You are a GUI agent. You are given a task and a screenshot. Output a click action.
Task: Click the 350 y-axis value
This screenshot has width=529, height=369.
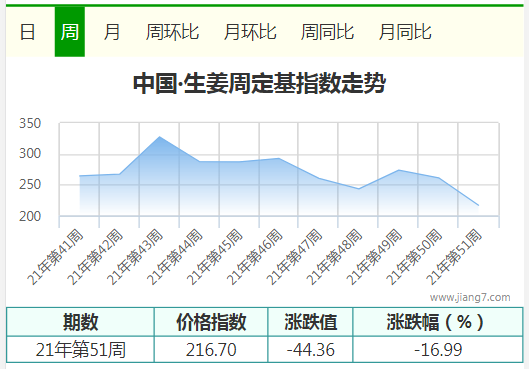click(30, 123)
